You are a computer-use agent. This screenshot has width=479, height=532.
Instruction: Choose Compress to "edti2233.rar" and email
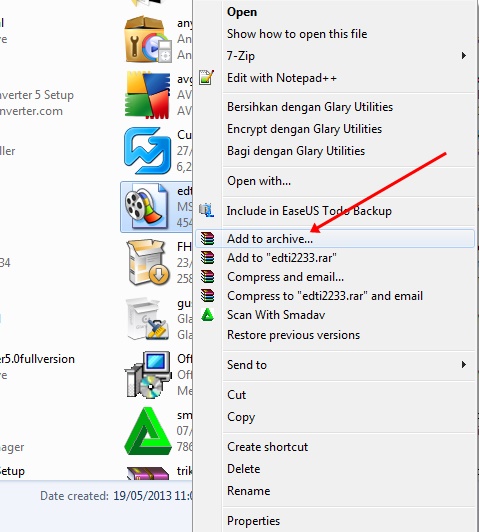tap(325, 296)
